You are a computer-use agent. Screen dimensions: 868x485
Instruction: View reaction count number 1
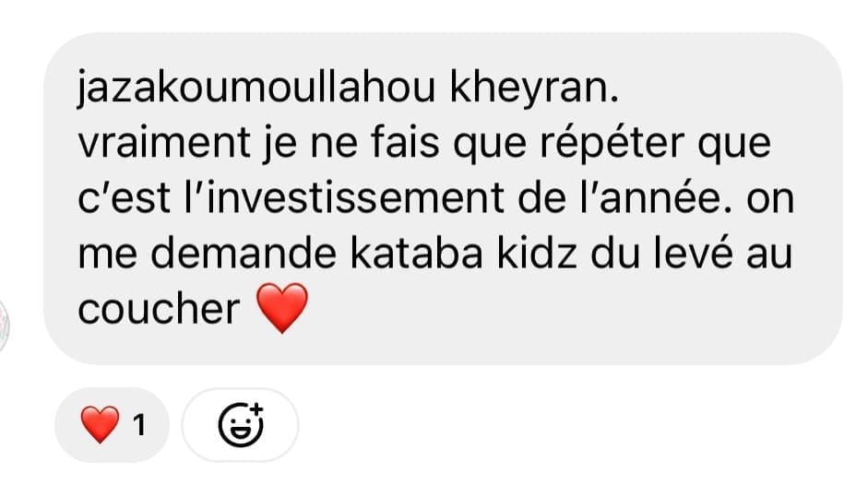[x=139, y=425]
